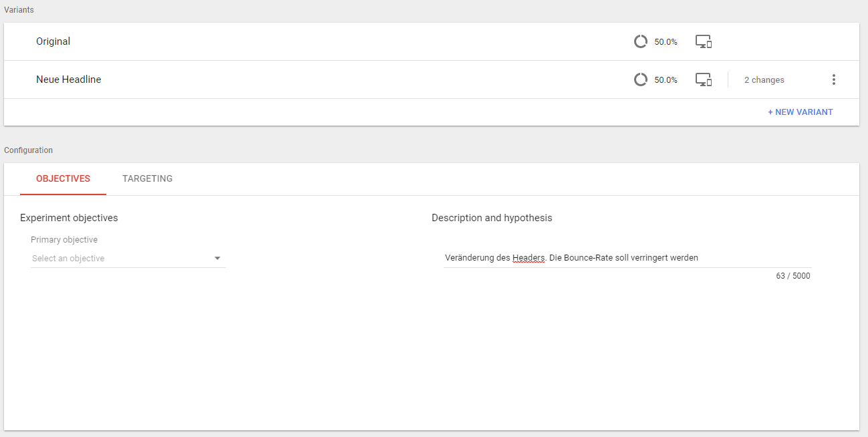The height and width of the screenshot is (437, 868).
Task: Switch to the OBJECTIVES tab
Action: click(63, 178)
